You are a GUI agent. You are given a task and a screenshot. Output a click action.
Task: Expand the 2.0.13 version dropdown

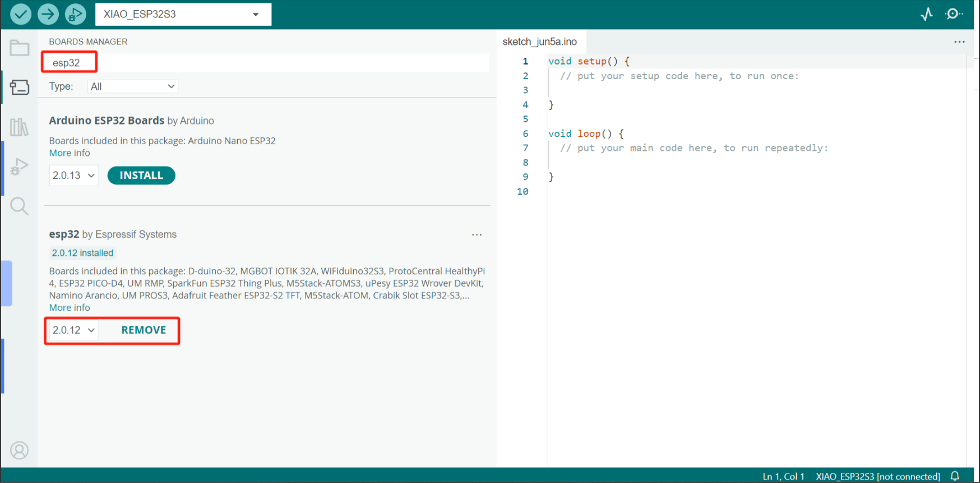73,176
